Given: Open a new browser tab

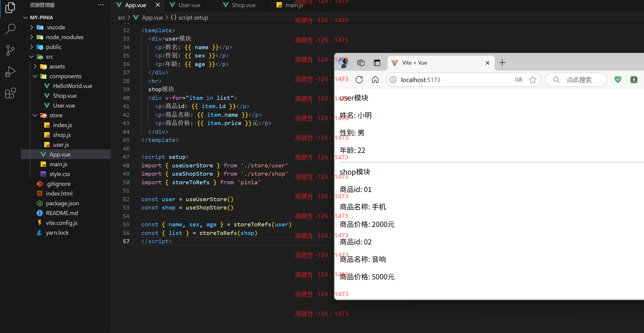Looking at the screenshot, I should pos(502,63).
